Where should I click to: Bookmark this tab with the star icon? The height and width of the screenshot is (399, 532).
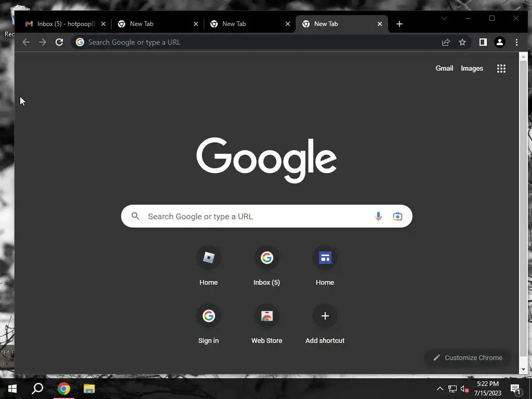[462, 42]
